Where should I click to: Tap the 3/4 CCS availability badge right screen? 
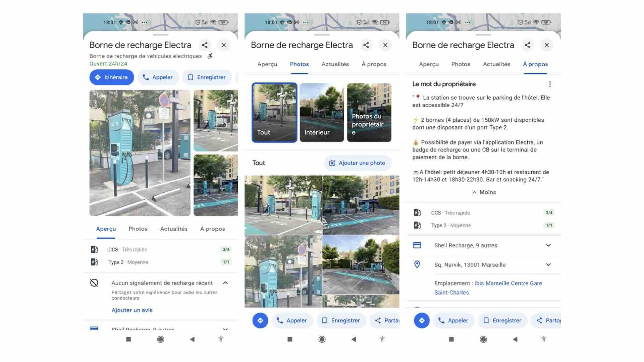pos(549,213)
